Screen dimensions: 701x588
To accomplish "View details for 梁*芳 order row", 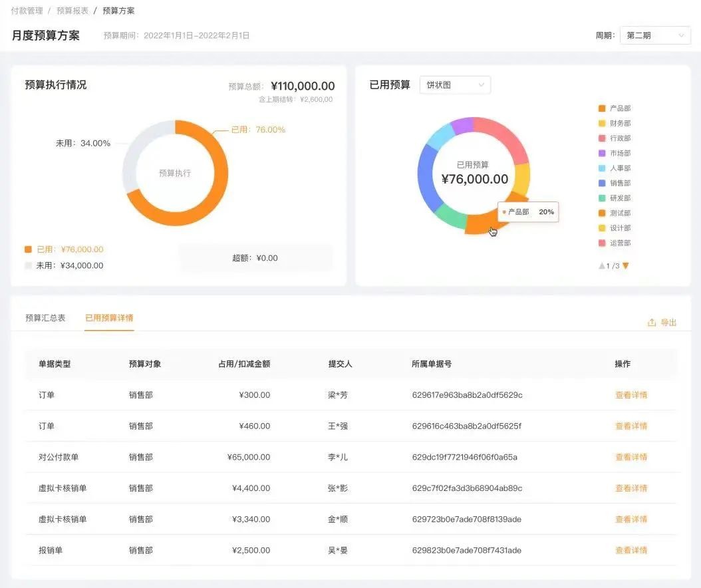I will point(631,395).
